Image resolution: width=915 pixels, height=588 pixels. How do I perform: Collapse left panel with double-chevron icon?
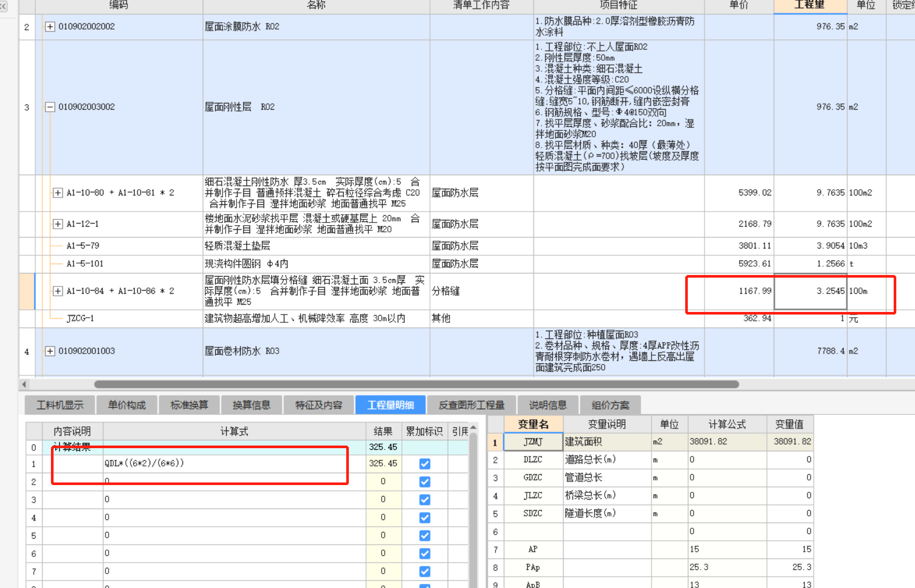4,6
